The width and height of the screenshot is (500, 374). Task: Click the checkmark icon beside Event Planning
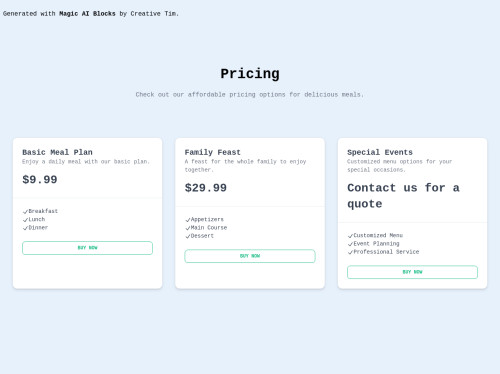350,244
